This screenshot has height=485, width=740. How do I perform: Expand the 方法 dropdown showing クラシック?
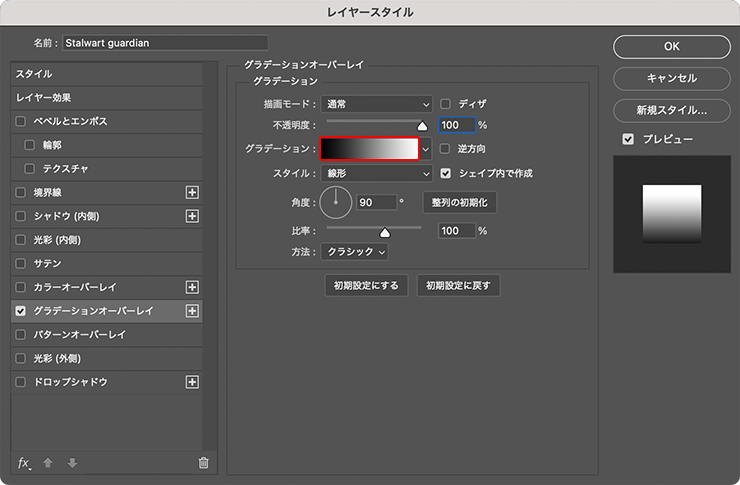[355, 252]
